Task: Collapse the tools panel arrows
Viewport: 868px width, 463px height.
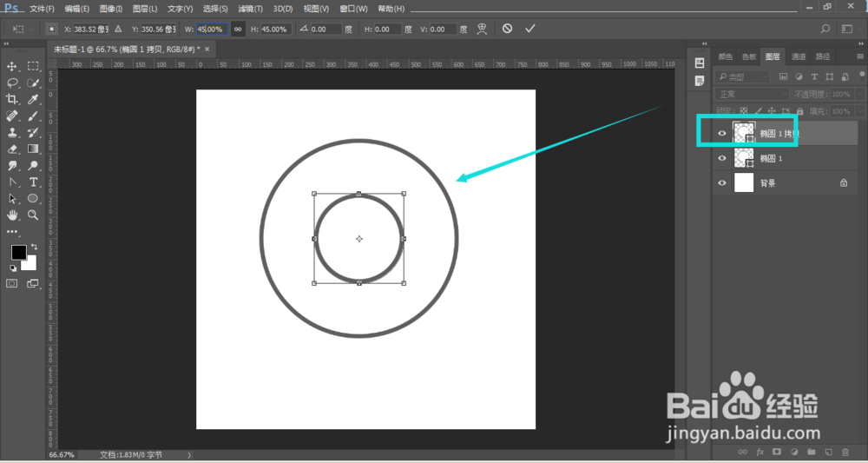Action: (x=6, y=43)
